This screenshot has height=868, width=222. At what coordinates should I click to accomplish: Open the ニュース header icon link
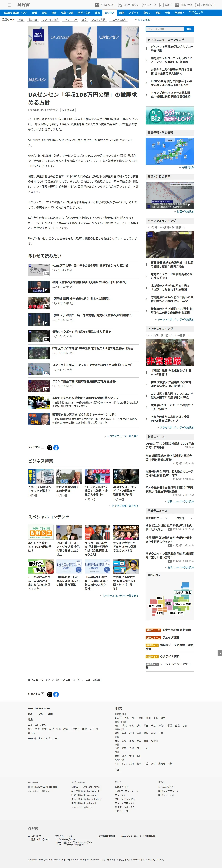[149, 5]
